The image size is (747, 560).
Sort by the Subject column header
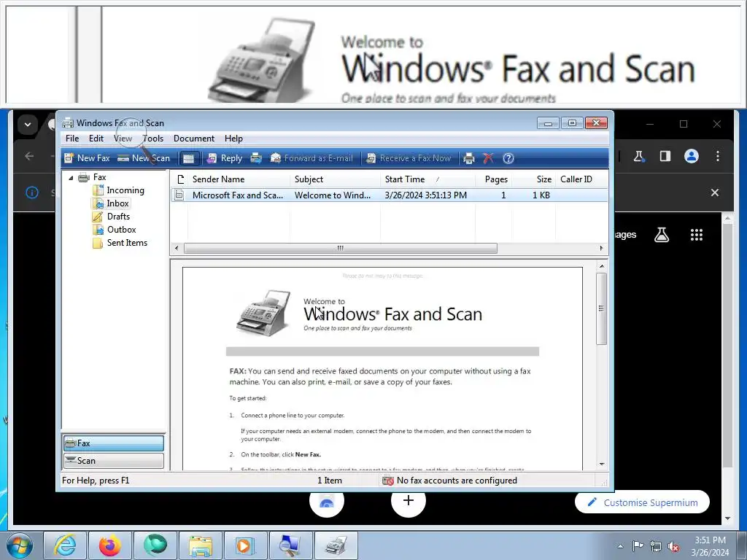pos(336,179)
